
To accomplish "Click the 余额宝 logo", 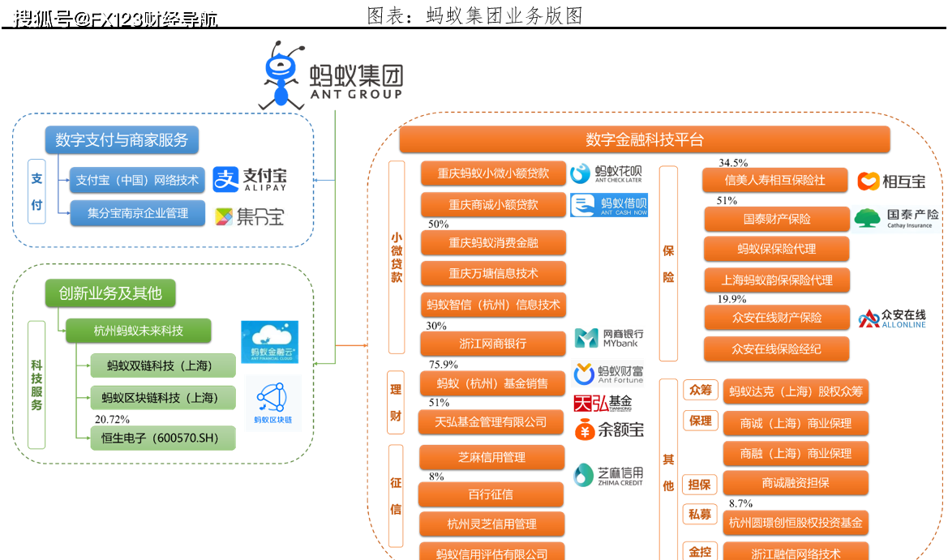I will click(609, 430).
